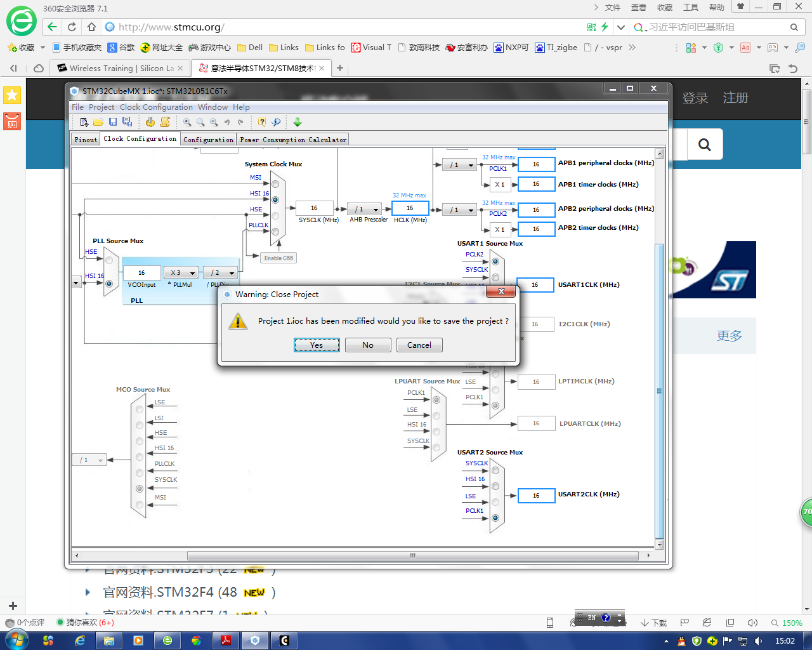Click the Windows Start button
The height and width of the screenshot is (650, 812).
tap(17, 640)
